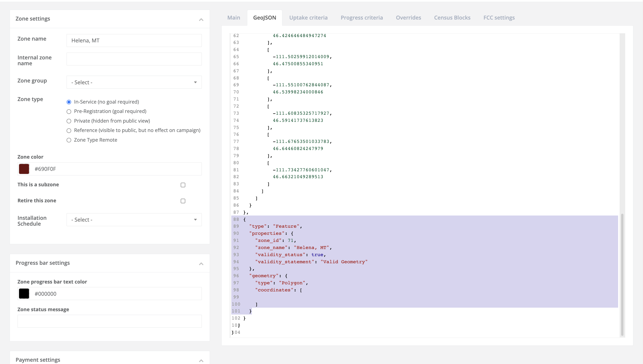
Task: Open the Installation Schedule dropdown
Action: [134, 220]
